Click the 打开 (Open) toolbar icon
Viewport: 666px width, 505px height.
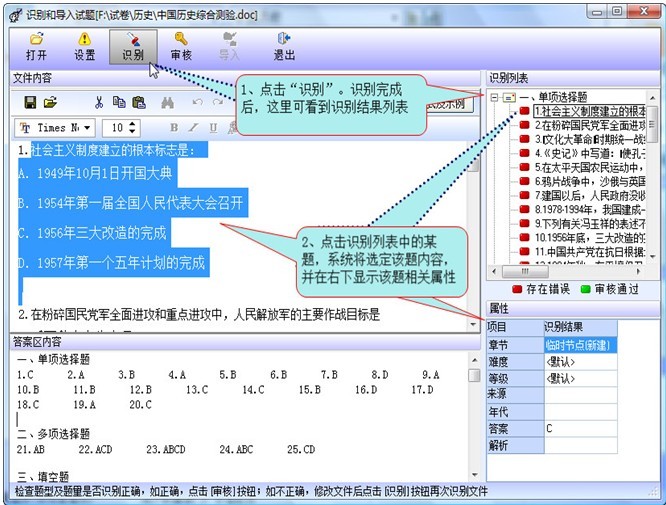[36, 45]
